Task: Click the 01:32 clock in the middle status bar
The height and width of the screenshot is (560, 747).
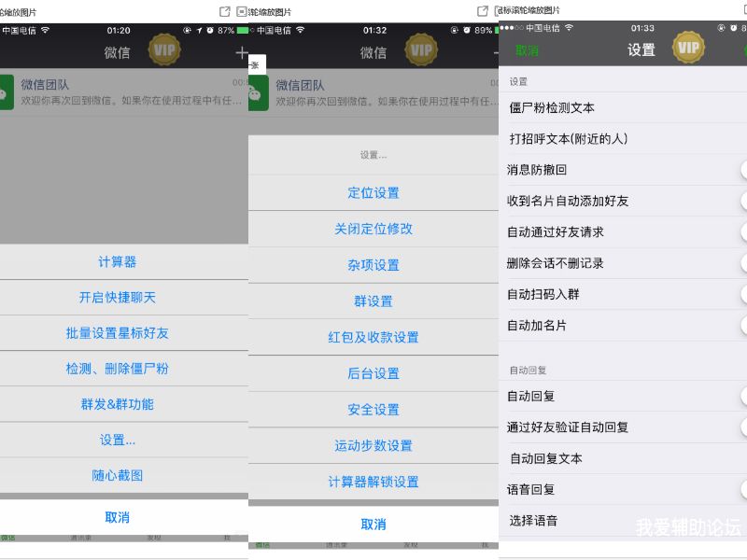Action: coord(375,31)
